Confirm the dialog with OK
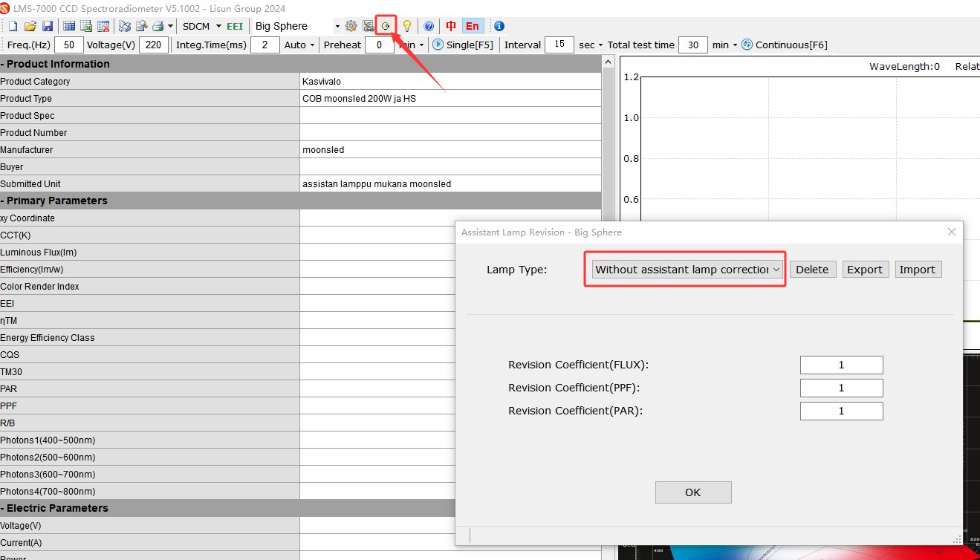This screenshot has height=560, width=980. [693, 492]
